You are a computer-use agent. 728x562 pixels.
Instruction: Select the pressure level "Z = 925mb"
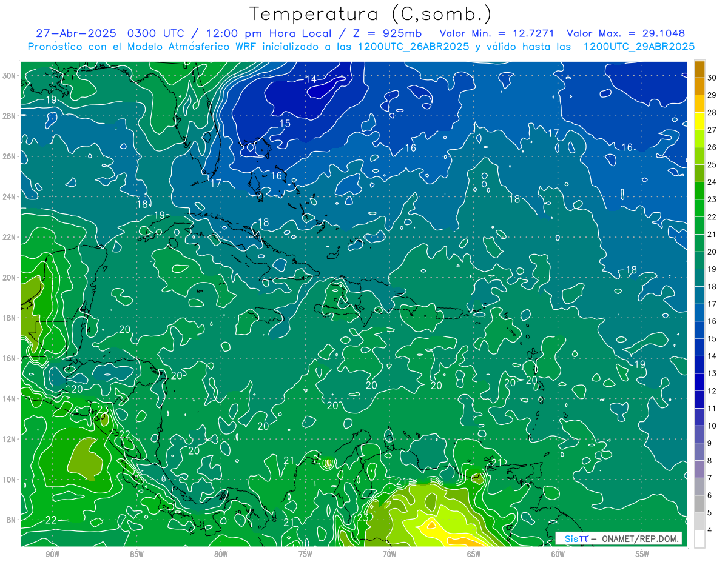click(x=387, y=33)
